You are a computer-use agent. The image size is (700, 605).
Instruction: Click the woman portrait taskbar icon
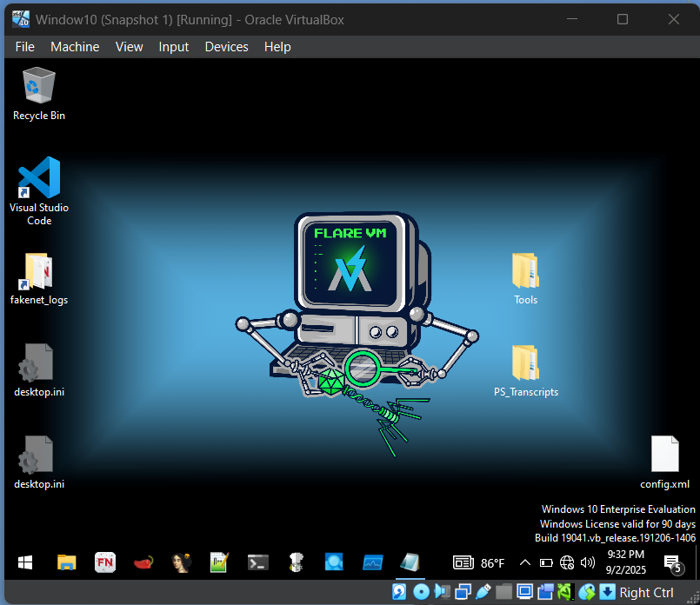click(x=181, y=562)
